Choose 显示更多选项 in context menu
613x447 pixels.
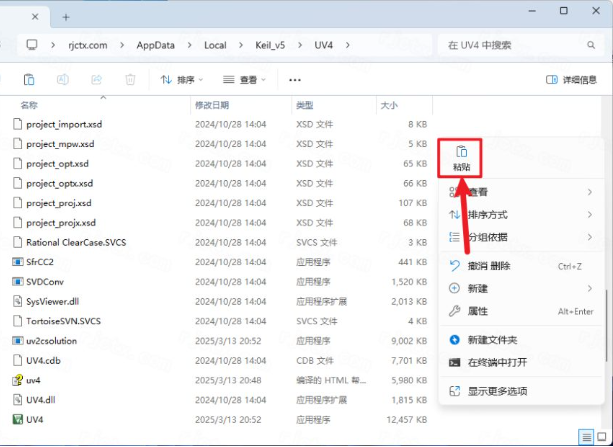[x=521, y=391]
